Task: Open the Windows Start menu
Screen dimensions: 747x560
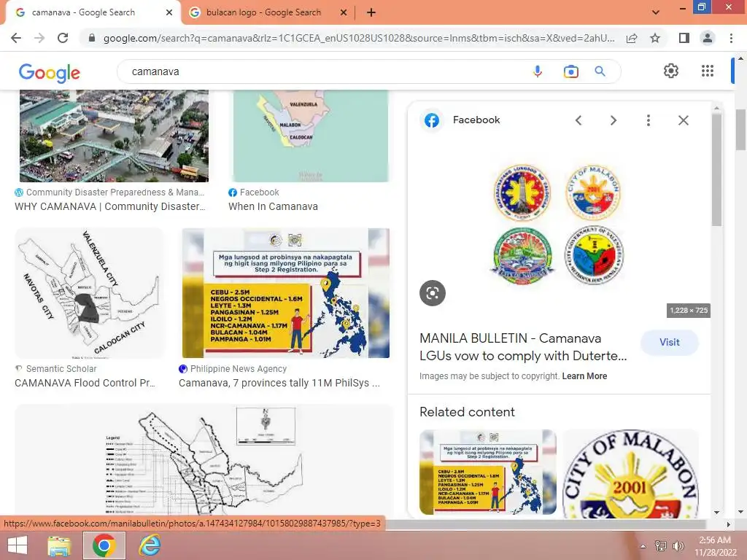Action: [18, 545]
